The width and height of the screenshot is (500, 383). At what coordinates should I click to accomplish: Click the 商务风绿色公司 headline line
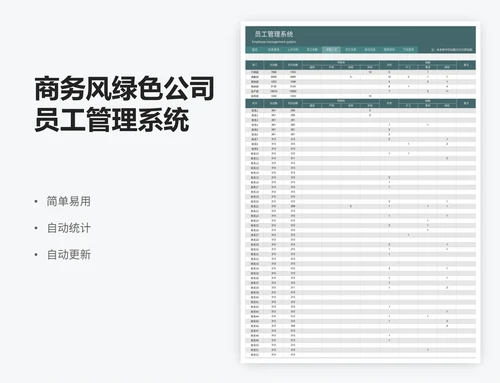[124, 88]
